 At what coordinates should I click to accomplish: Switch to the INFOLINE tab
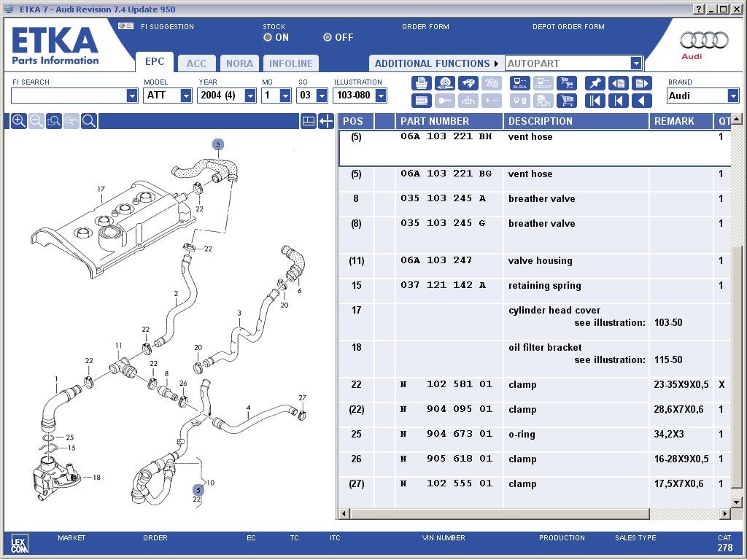tap(290, 63)
